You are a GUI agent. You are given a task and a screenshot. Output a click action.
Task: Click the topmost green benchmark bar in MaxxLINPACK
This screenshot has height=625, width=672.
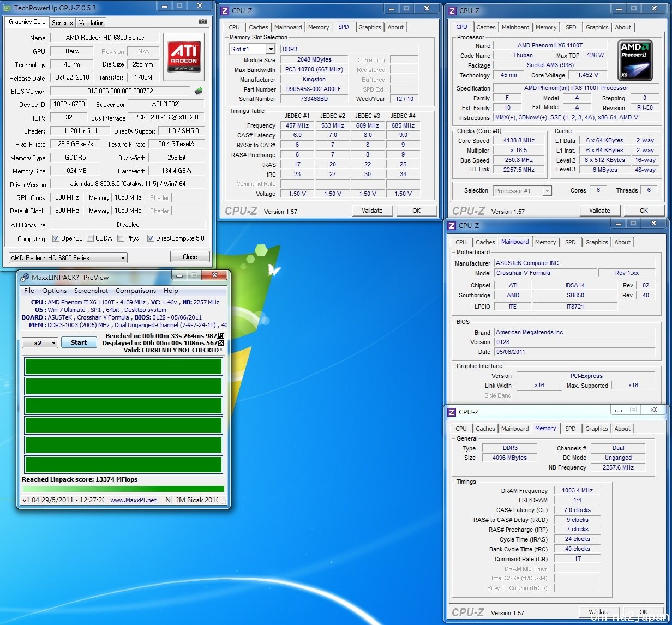point(123,367)
